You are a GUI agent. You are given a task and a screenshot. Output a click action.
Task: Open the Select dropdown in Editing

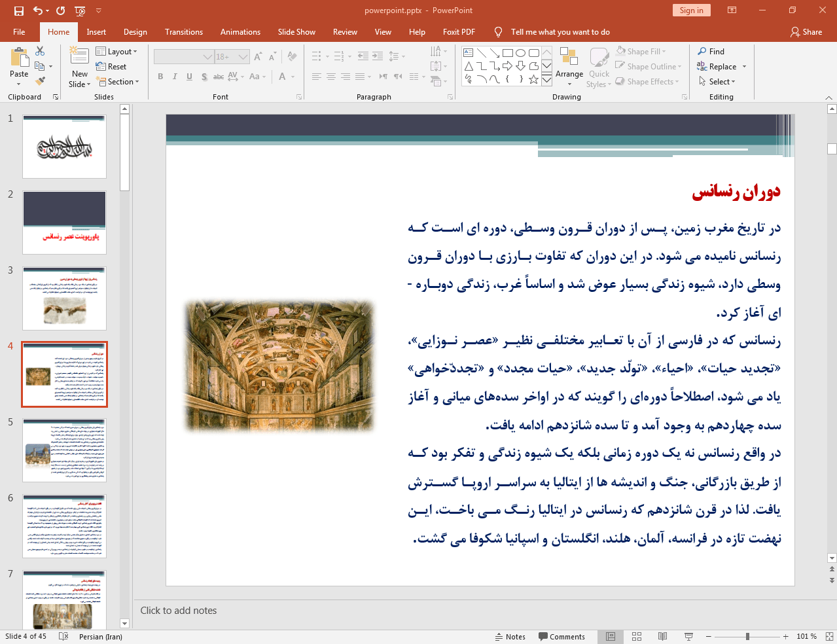pos(717,81)
